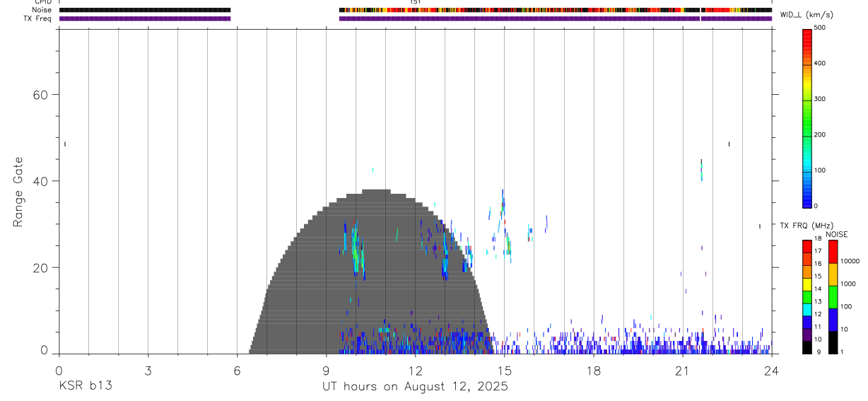Click the hour 3 label on time axis
This screenshot has width=868, height=401.
[148, 370]
